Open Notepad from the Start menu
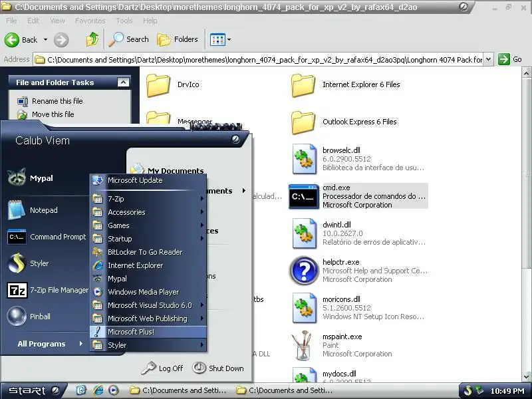Image resolution: width=532 pixels, height=399 pixels. 46,210
